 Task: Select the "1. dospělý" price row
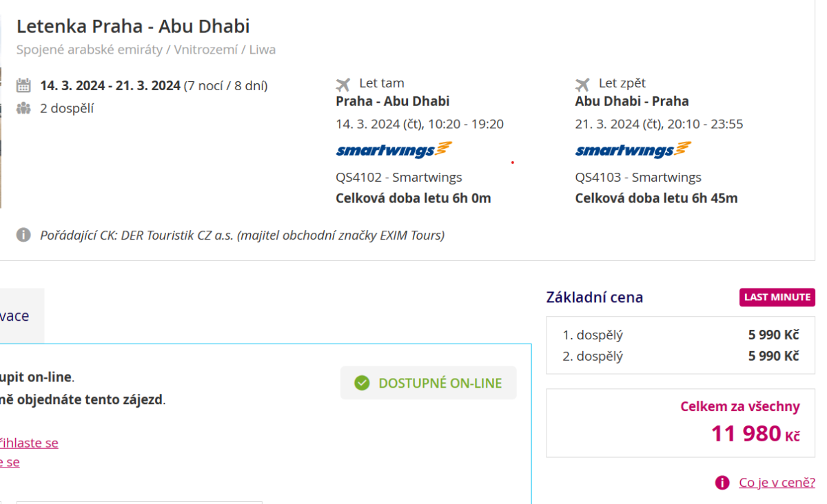[x=680, y=335]
